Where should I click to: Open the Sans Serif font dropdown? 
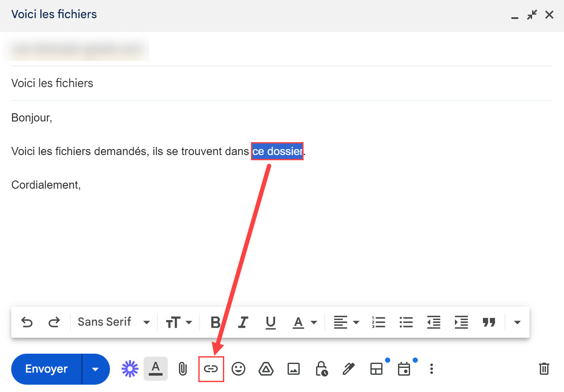[113, 322]
